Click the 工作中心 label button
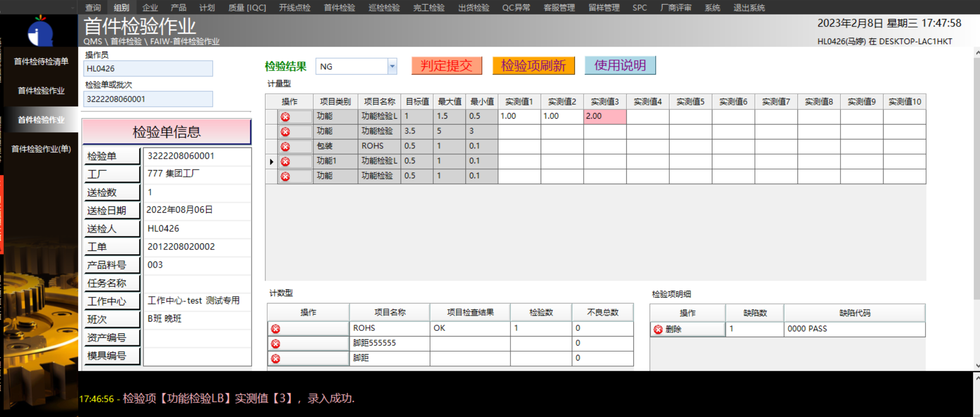 pyautogui.click(x=112, y=301)
